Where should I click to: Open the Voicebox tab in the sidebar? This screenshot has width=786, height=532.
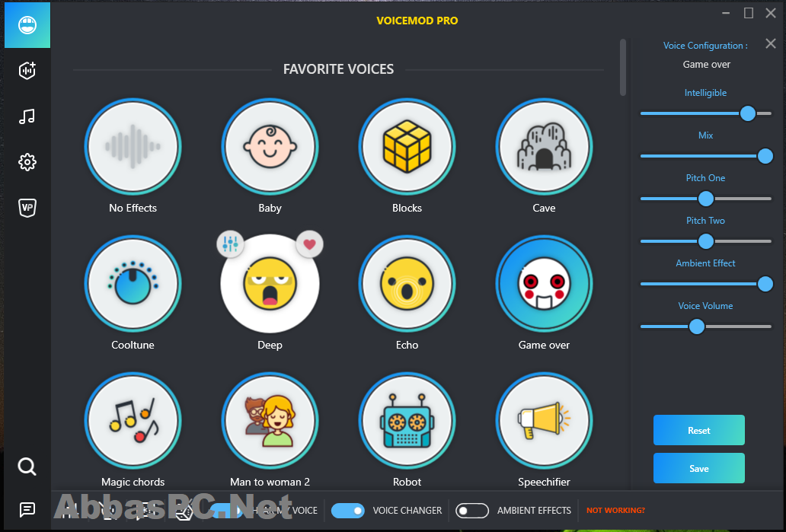point(27,25)
